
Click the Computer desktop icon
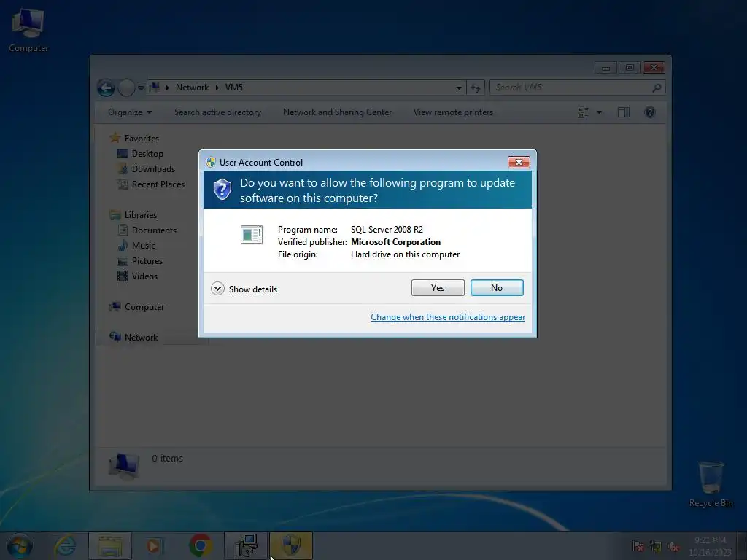point(28,29)
